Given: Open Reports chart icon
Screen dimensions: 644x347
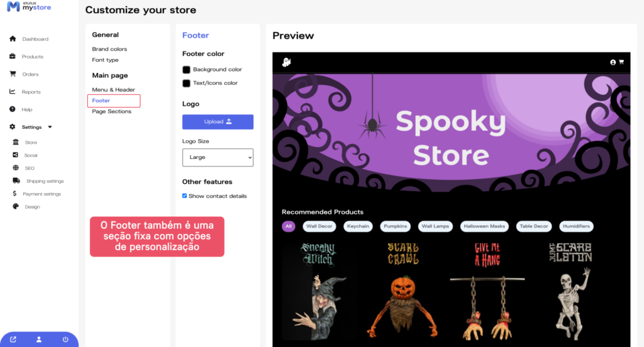Looking at the screenshot, I should point(13,92).
